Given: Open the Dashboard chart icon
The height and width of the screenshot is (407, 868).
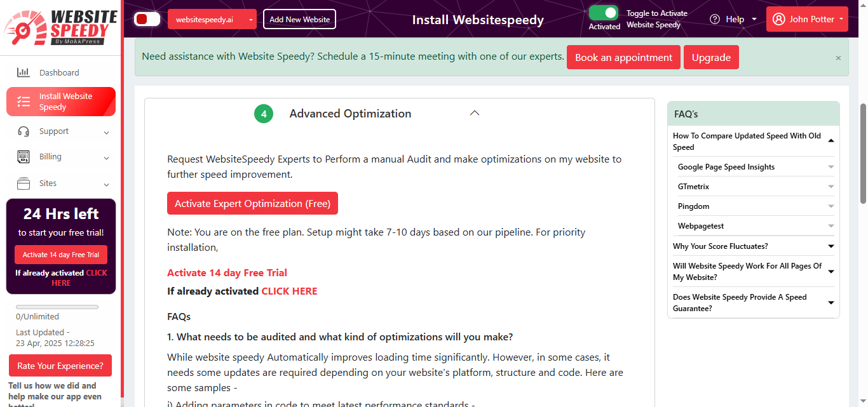Looking at the screenshot, I should tap(24, 72).
